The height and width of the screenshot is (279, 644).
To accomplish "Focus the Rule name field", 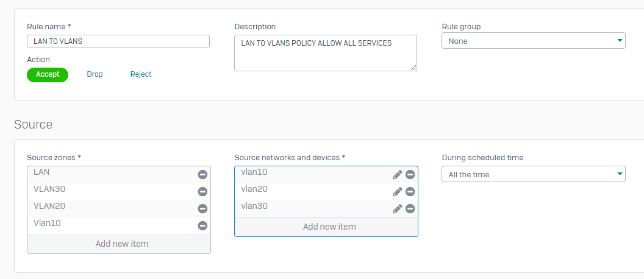I will (118, 41).
